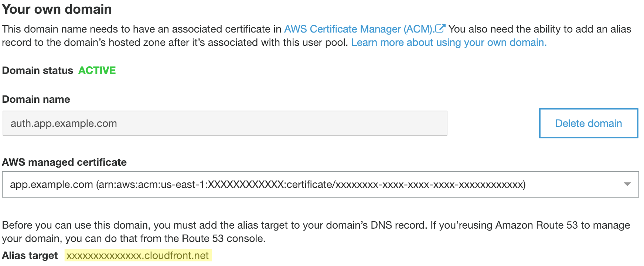Select the highlighted cloudfront.net alias target value
Viewport: 644px width, 266px height.
pos(138,256)
